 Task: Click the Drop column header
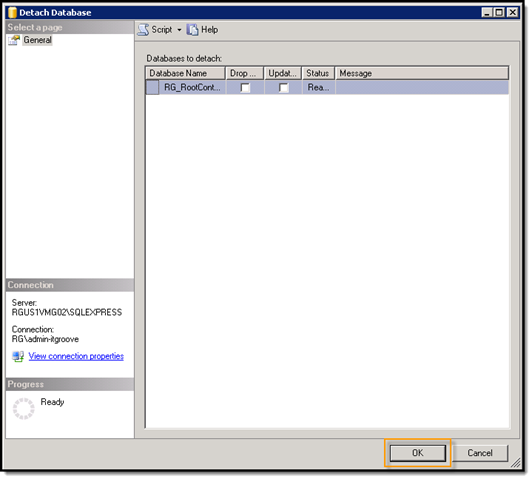(x=245, y=73)
